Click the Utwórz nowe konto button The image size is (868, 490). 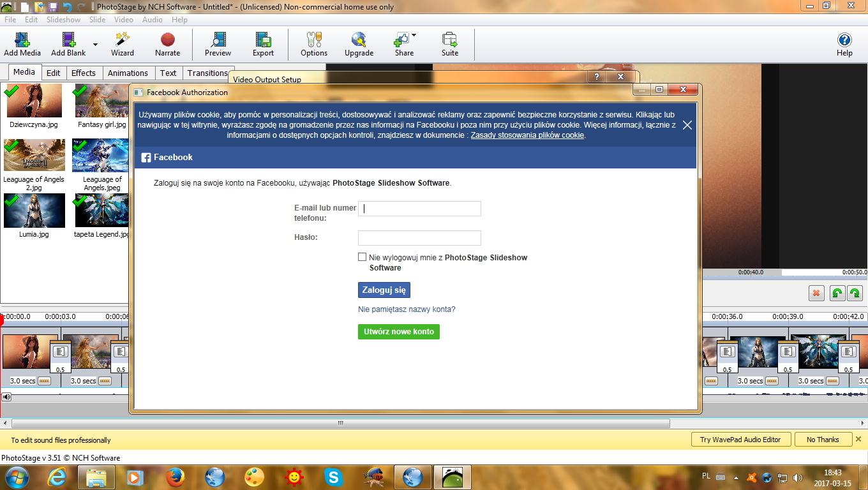399,332
